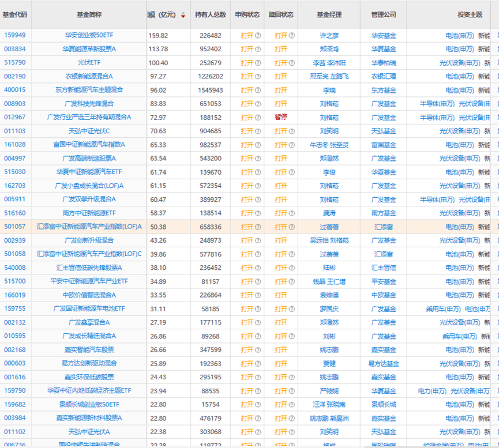499x448 pixels.
Task: Click the 赎回状态 column header
Action: click(x=281, y=14)
